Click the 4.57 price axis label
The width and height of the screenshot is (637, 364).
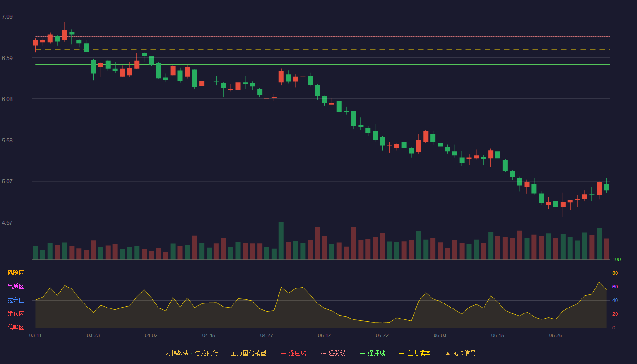pyautogui.click(x=7, y=223)
